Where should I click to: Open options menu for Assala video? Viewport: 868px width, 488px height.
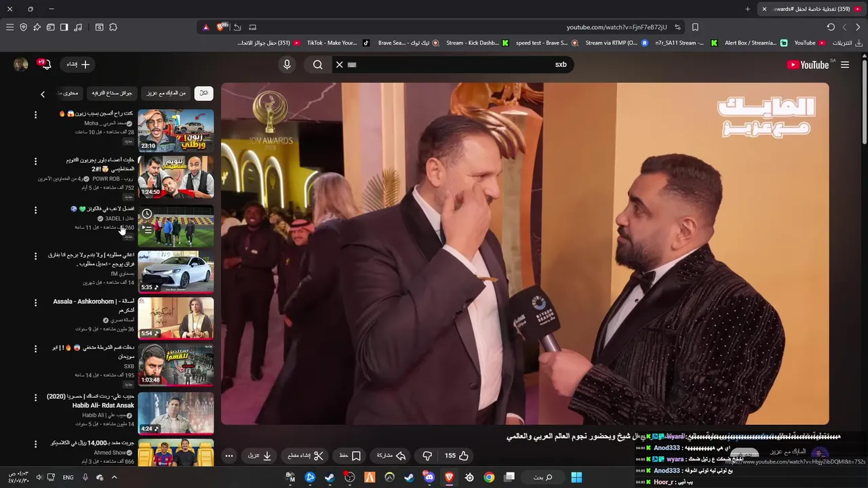point(35,302)
